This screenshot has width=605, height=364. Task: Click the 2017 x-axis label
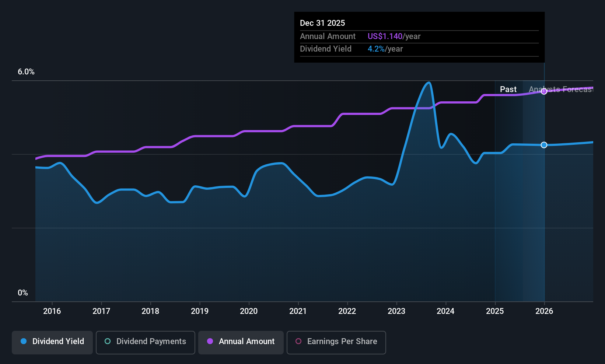[101, 311]
